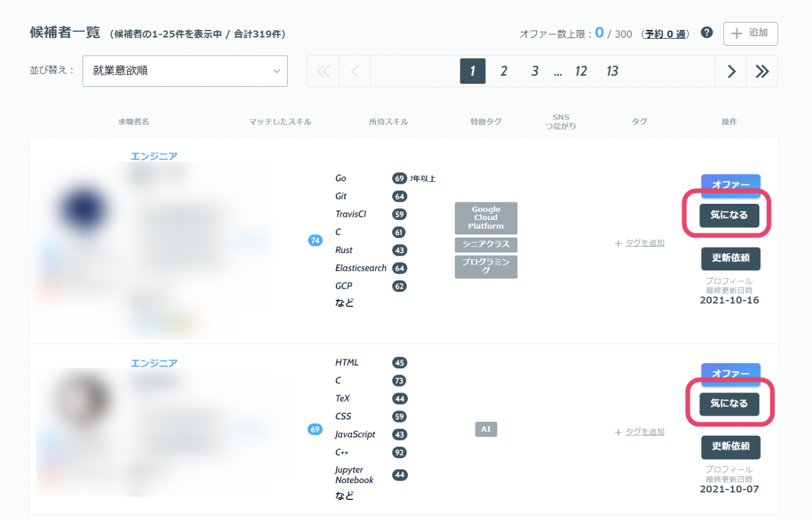This screenshot has width=812, height=520.
Task: Go to the next page with the right arrow
Action: pos(731,71)
